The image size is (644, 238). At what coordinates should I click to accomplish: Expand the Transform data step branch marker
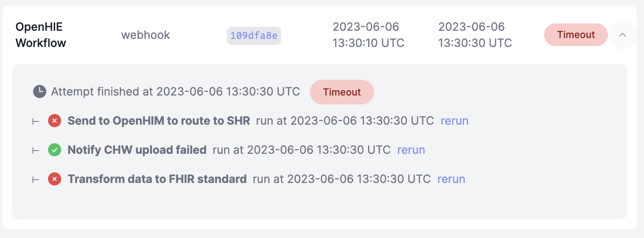point(36,178)
